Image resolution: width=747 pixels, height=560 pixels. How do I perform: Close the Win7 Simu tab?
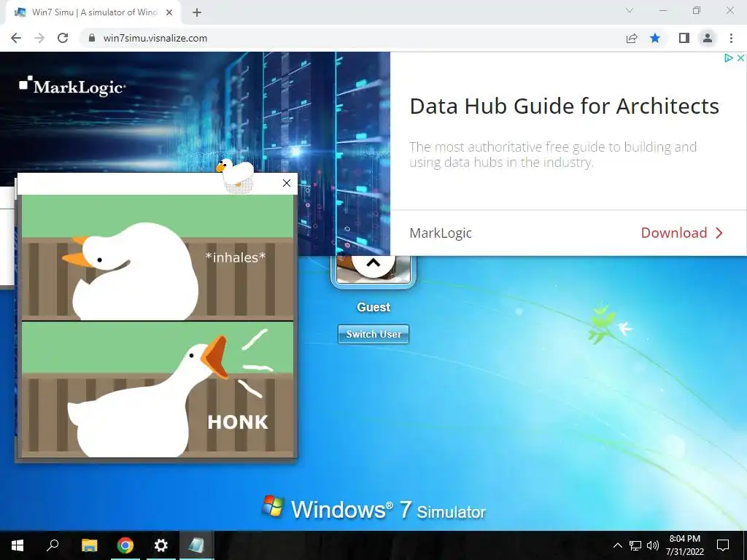(169, 12)
